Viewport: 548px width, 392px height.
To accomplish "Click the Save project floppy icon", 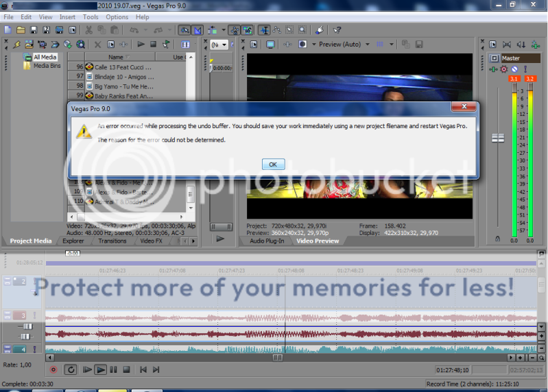I will (34, 30).
